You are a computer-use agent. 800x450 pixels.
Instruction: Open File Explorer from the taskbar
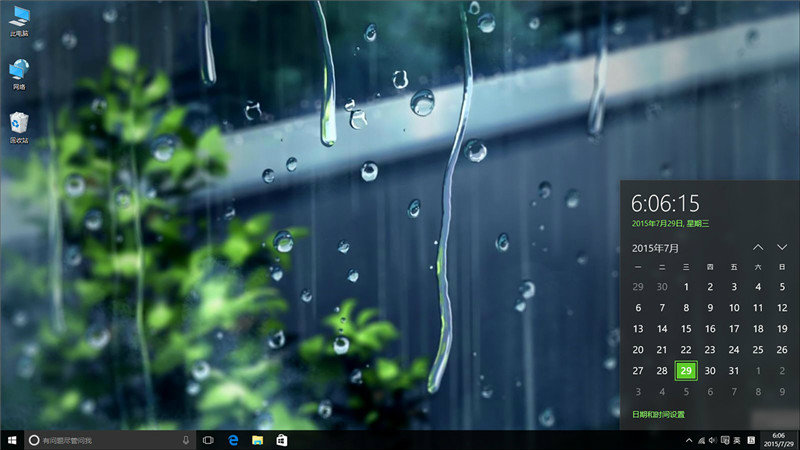click(x=257, y=440)
